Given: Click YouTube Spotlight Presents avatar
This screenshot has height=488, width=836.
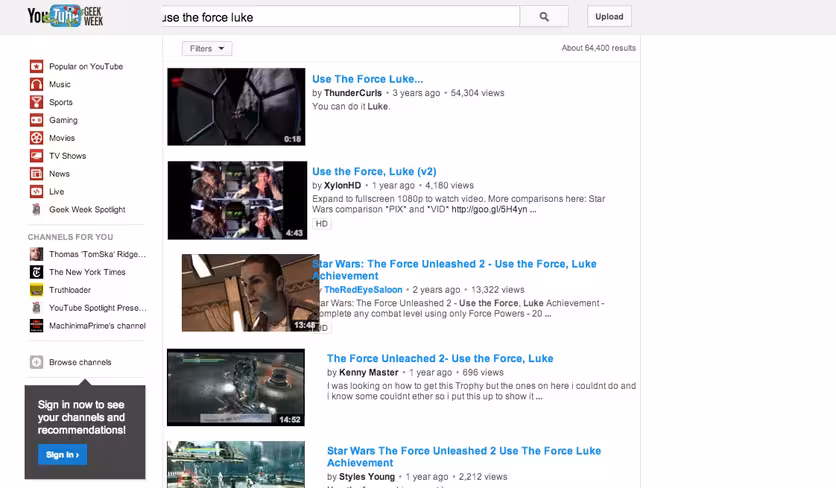Looking at the screenshot, I should 36,308.
